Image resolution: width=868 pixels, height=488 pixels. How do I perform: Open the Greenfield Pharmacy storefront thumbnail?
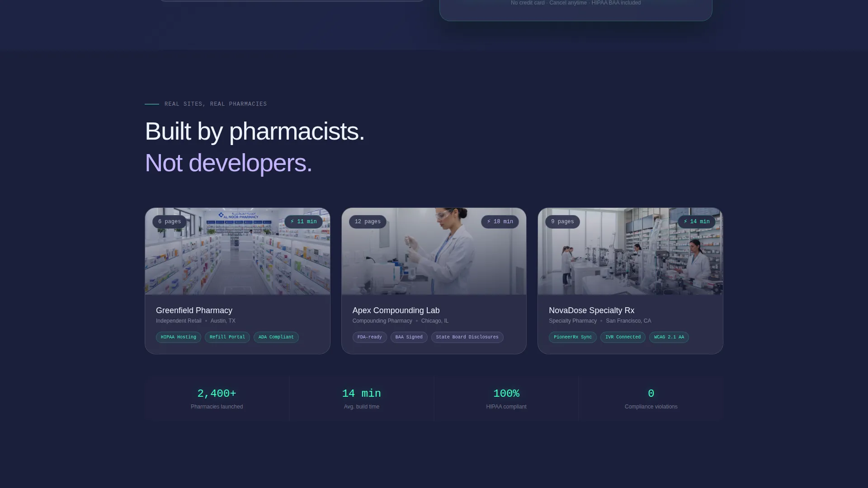[x=237, y=251]
